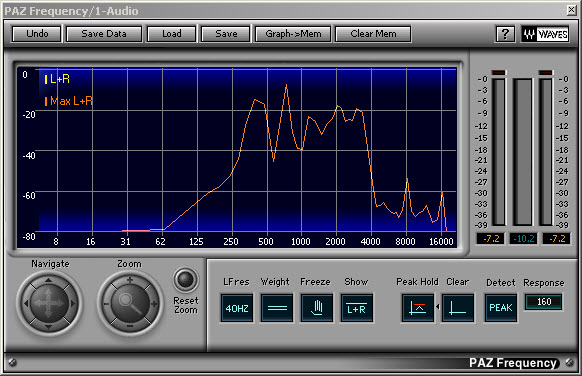This screenshot has height=376, width=582.
Task: Click the right level meter bar
Action: (x=546, y=151)
